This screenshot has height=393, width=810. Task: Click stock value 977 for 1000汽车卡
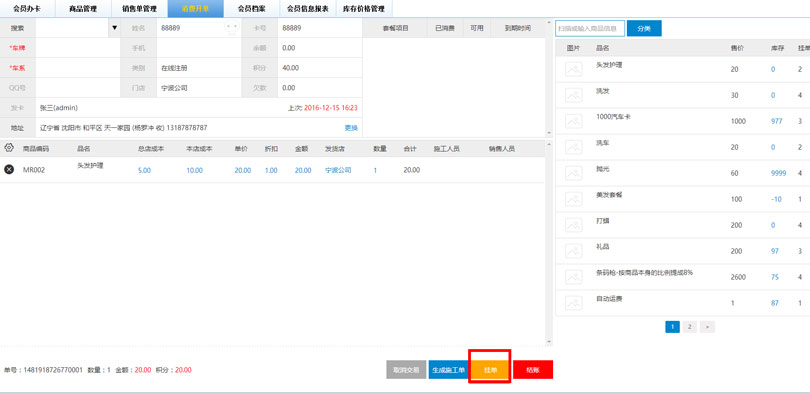pyautogui.click(x=776, y=121)
